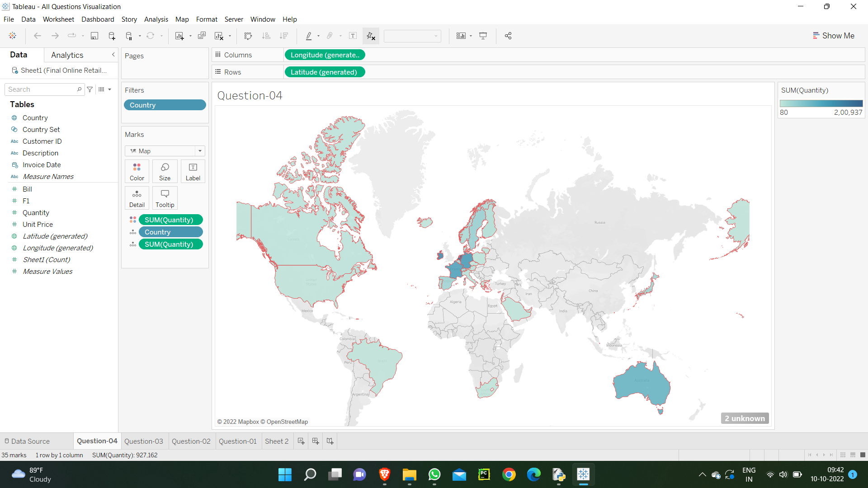Click the OpenStreetMap attribution link
Image resolution: width=868 pixels, height=488 pixels.
(287, 422)
